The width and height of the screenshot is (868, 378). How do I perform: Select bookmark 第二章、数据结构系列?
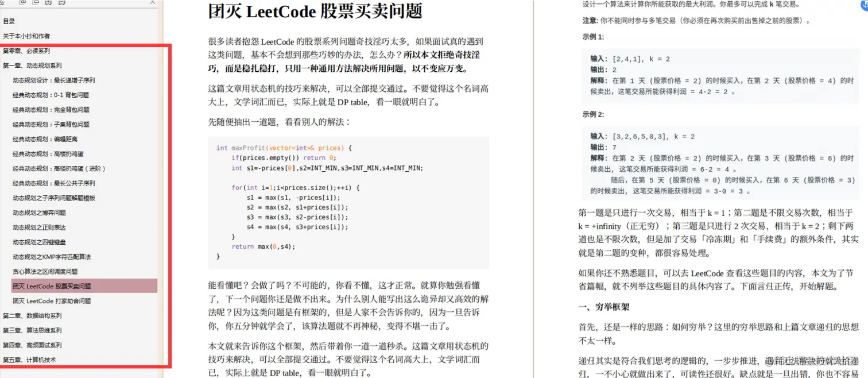(x=32, y=316)
